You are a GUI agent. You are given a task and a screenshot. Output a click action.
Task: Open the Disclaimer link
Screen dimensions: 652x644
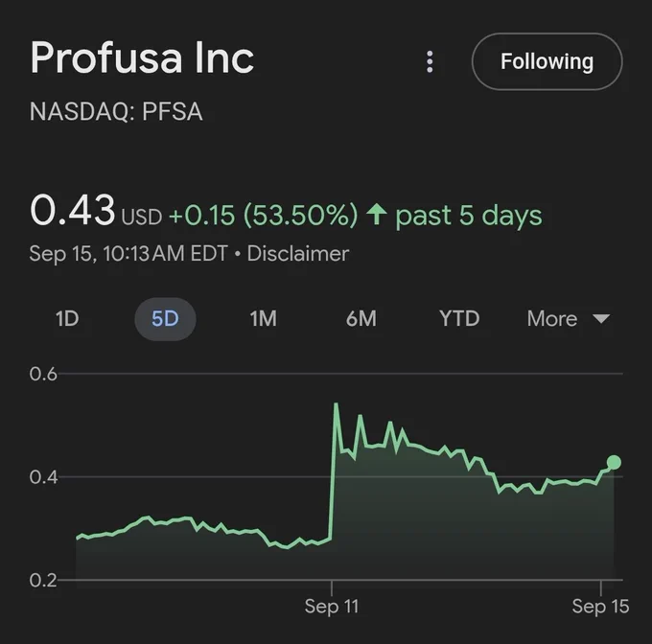point(298,253)
